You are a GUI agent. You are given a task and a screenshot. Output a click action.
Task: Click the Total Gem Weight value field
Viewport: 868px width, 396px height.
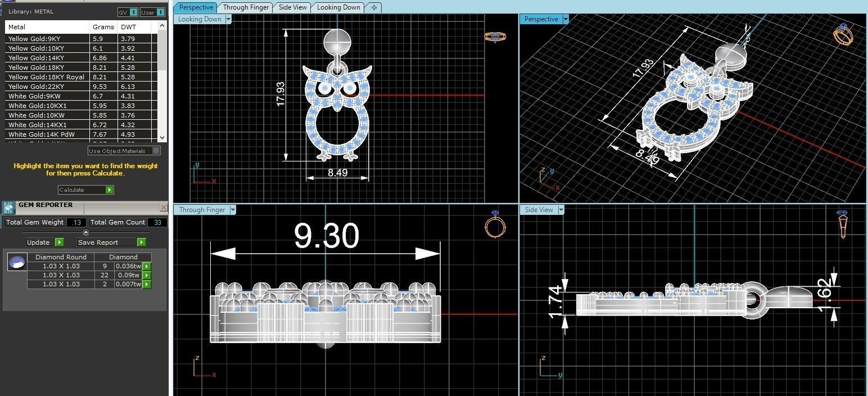[x=76, y=222]
